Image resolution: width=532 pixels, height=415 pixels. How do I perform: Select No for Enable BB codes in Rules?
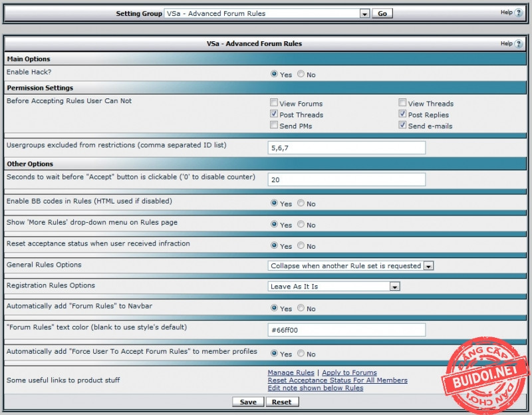pos(301,204)
